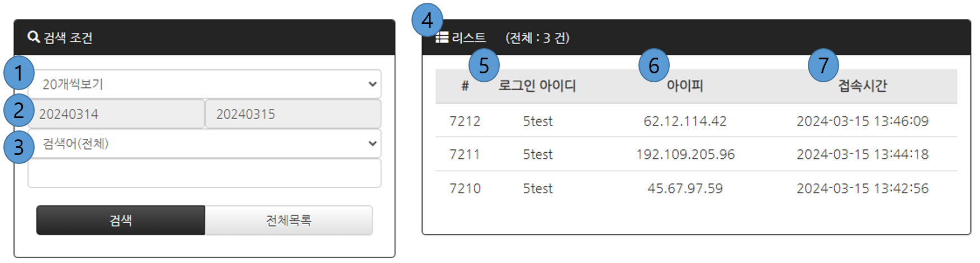Screen dimensions: 980x263
Task: Expand the 검색어(전체) search-type dropdown
Action: (205, 144)
